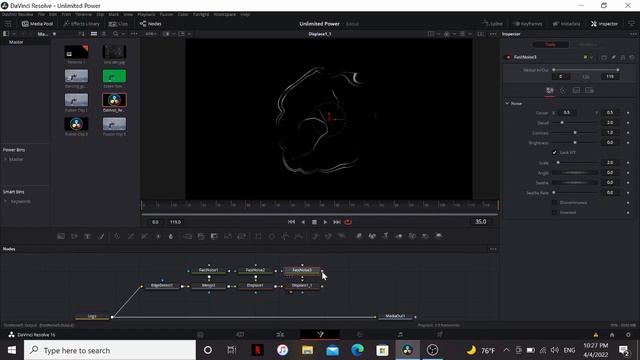Image resolution: width=640 pixels, height=360 pixels.
Task: Adjust the Detail slider
Action: (x=576, y=123)
